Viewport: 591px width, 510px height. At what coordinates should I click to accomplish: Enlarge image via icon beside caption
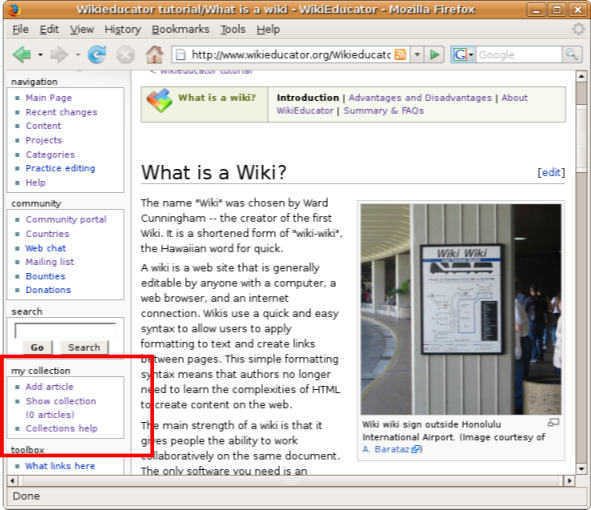point(553,423)
